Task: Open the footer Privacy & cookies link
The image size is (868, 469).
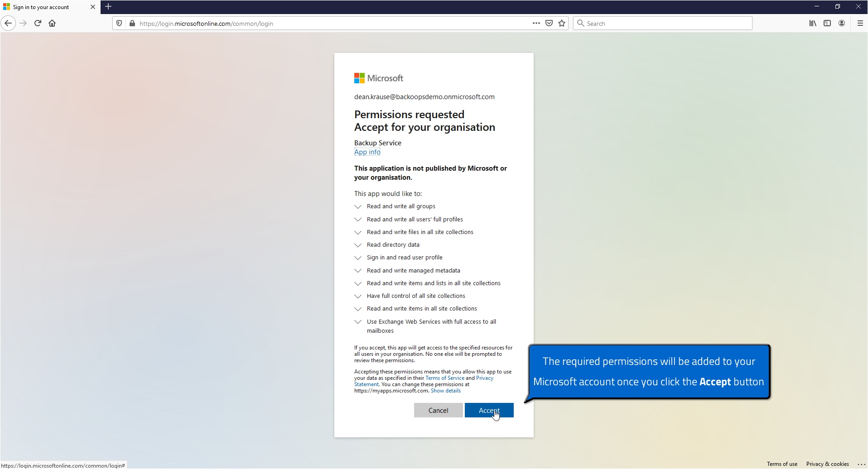Action: [x=827, y=464]
